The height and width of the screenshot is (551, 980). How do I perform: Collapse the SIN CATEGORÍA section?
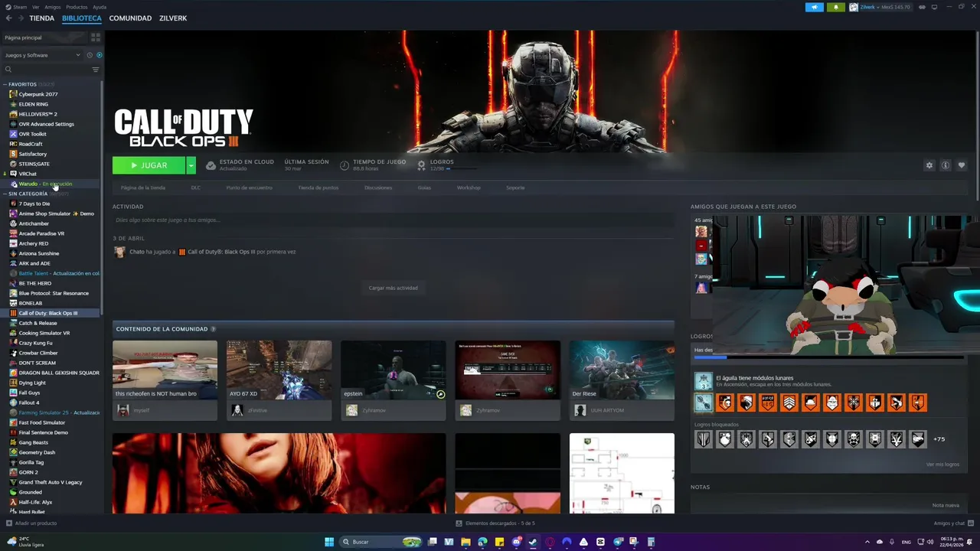pos(5,194)
